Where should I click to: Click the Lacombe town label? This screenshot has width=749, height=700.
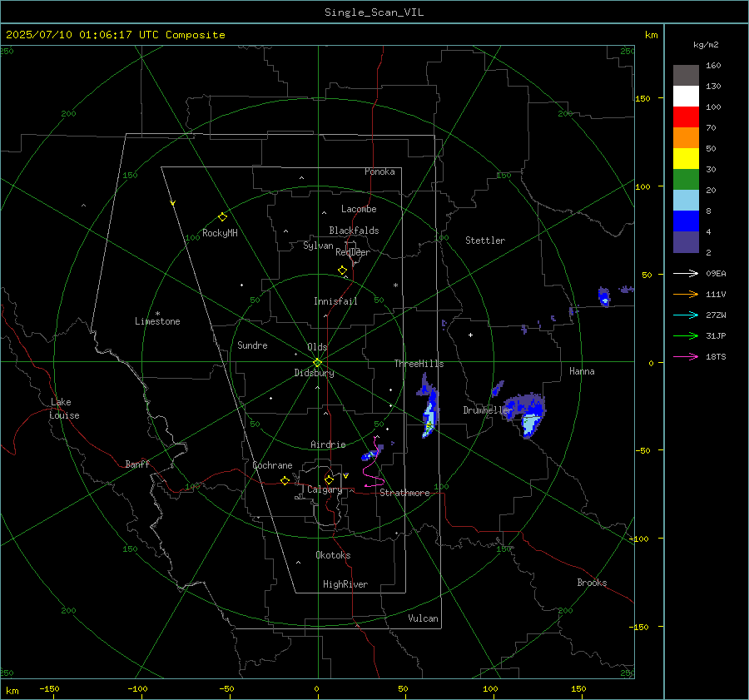(359, 209)
